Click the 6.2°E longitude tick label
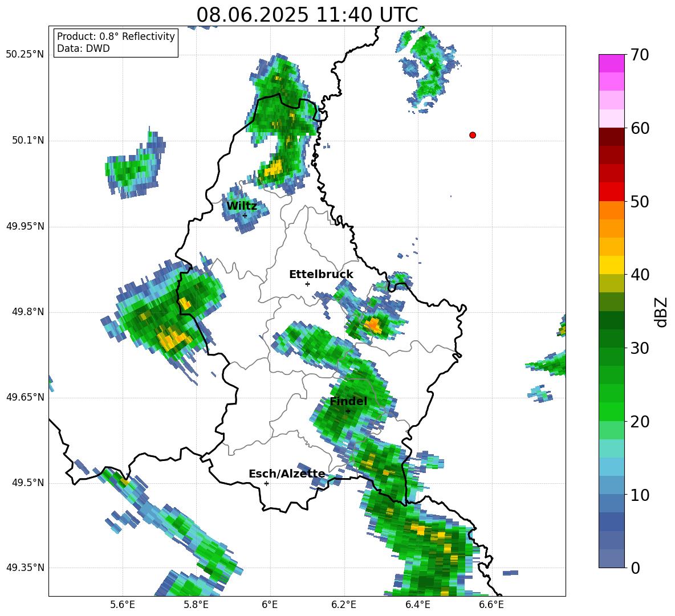The height and width of the screenshot is (616, 675). (344, 605)
